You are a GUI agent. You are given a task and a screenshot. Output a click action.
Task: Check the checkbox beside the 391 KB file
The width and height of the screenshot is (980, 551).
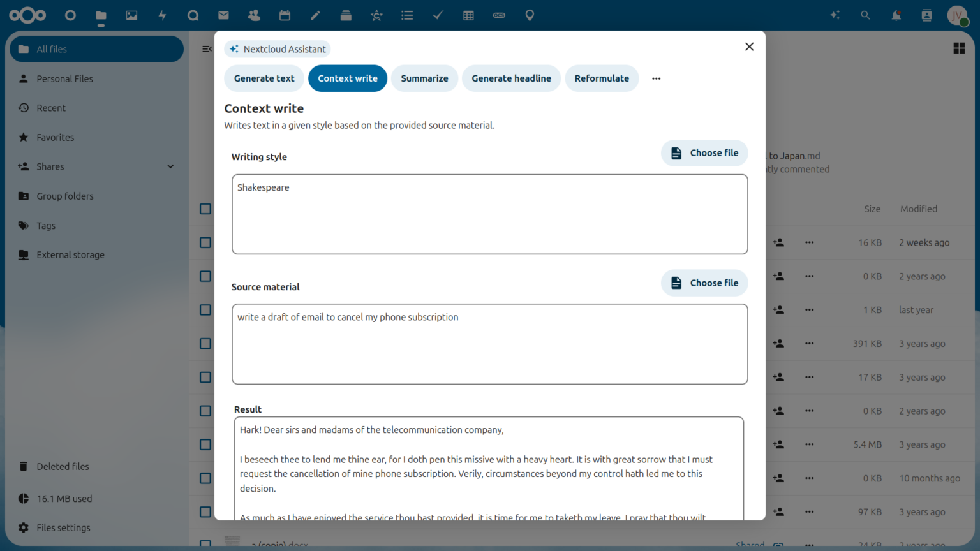click(205, 343)
